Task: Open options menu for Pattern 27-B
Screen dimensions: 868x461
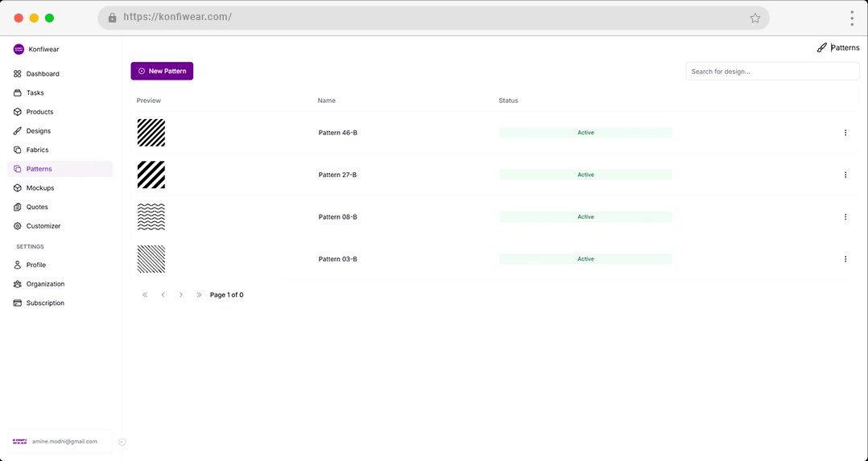Action: 845,175
